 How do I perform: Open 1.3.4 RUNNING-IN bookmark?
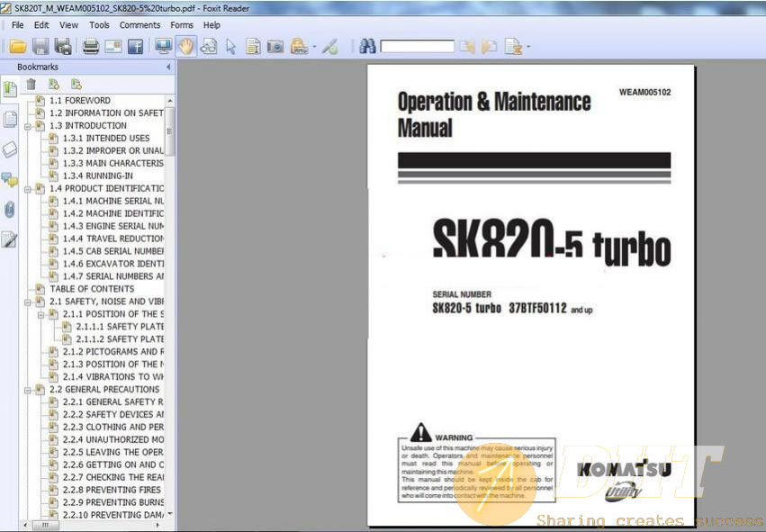(x=98, y=176)
